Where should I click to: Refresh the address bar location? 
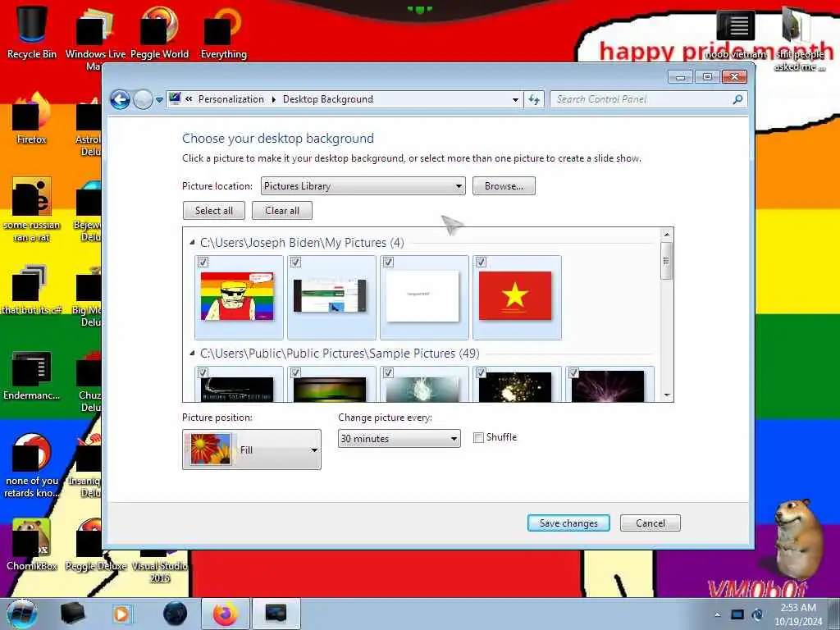534,99
